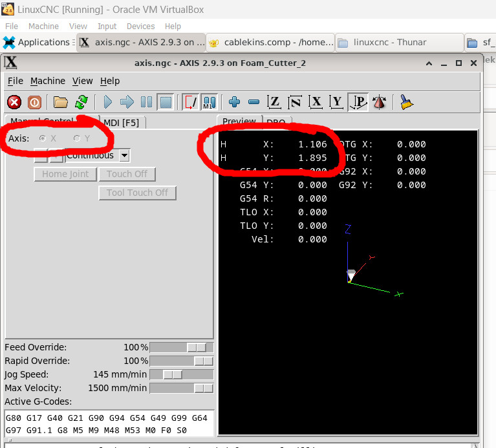The width and height of the screenshot is (496, 448).
Task: Click the Home Joint button
Action: [65, 174]
